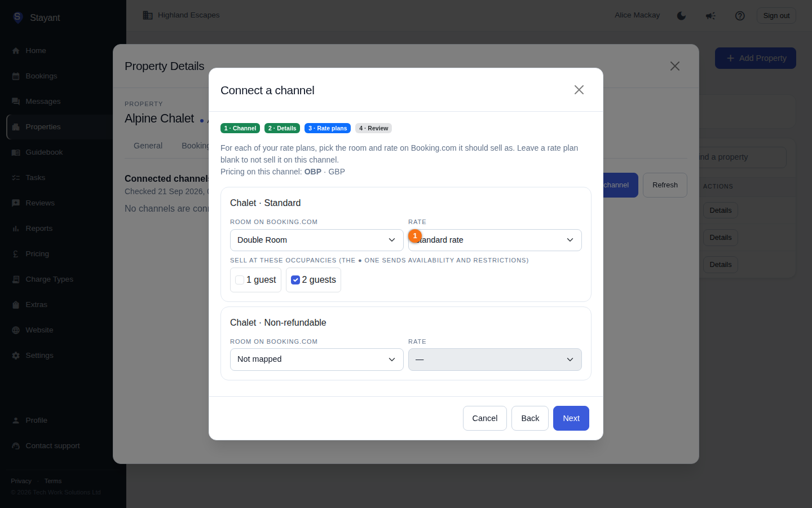Open Double Room dropdown for Chalet Standard
Image resolution: width=812 pixels, height=508 pixels.
pyautogui.click(x=317, y=240)
